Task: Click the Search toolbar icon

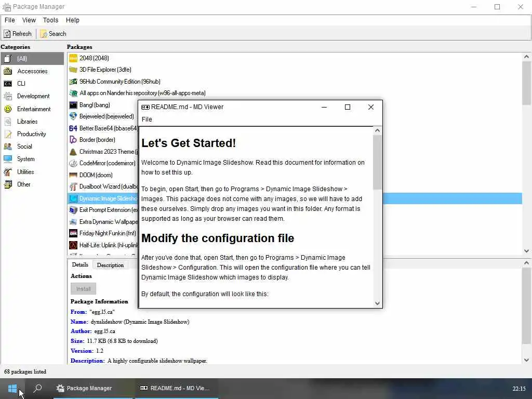Action: pyautogui.click(x=44, y=34)
